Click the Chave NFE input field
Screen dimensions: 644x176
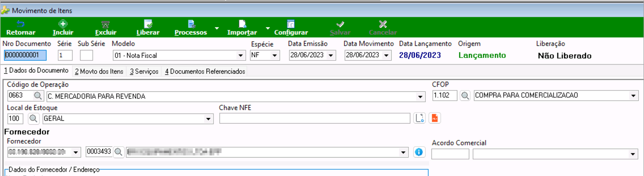315,118
